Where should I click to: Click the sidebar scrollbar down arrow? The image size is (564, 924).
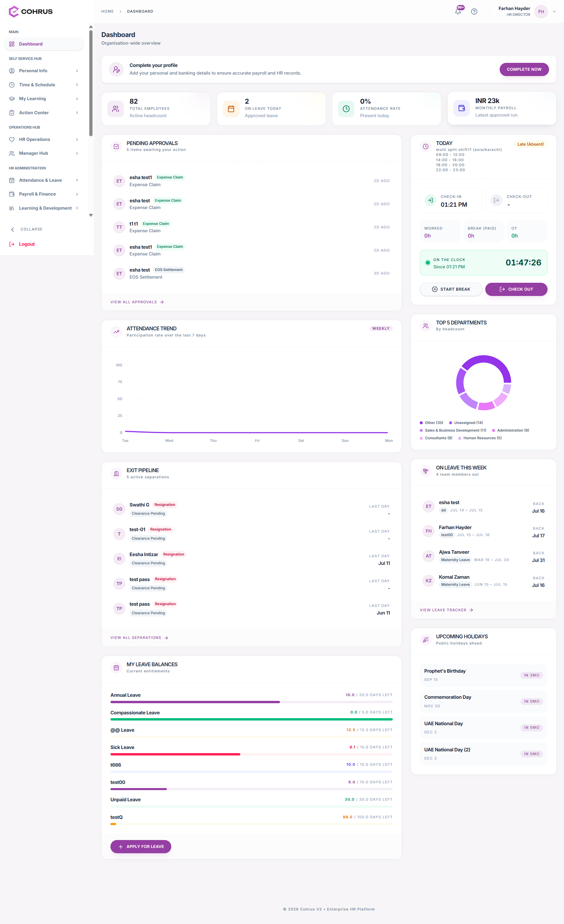[x=91, y=215]
